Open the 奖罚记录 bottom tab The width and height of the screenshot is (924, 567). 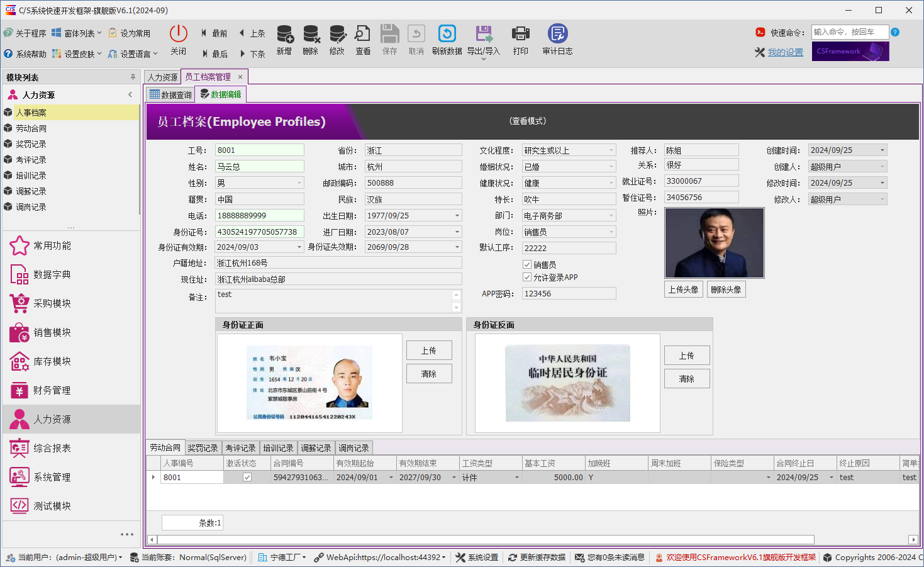(x=203, y=447)
